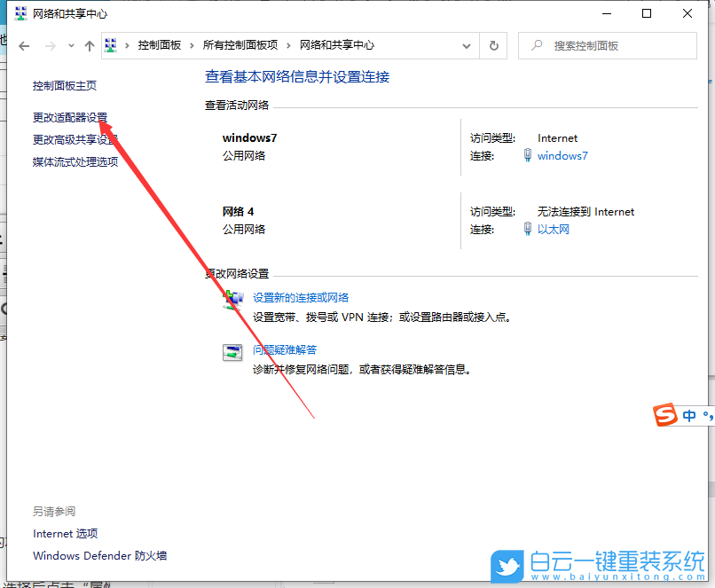Viewport: 715px width, 588px height.
Task: Click the 中 language indicator in system tray
Action: click(691, 415)
